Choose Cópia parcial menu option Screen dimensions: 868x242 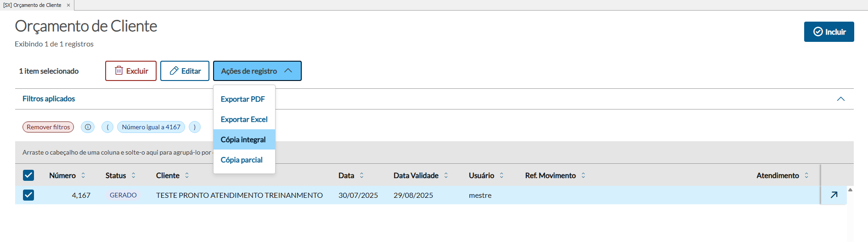coord(242,160)
